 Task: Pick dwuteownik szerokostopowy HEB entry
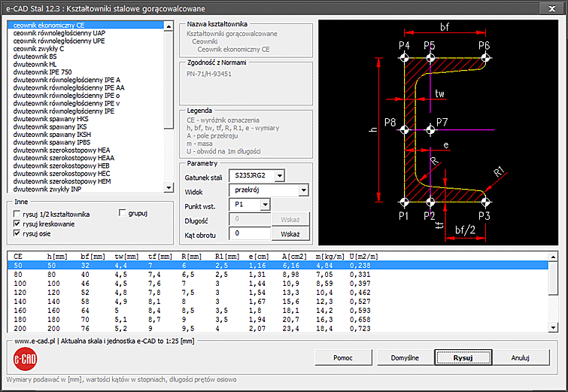(x=62, y=166)
